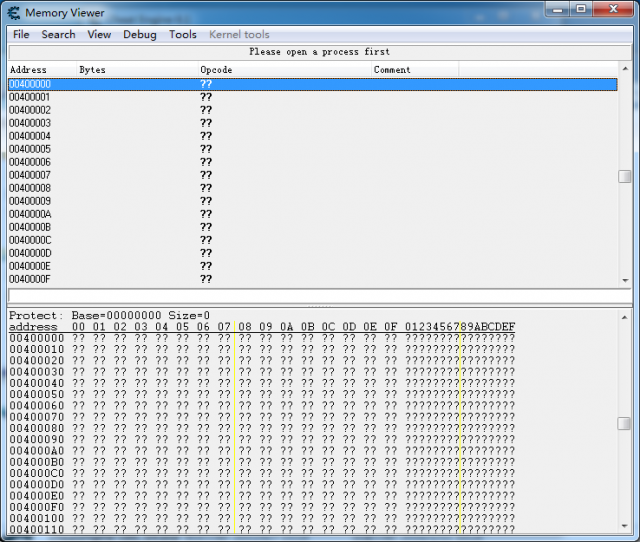This screenshot has width=640, height=542.
Task: Click the 'address' hex header label
Action: (33, 327)
